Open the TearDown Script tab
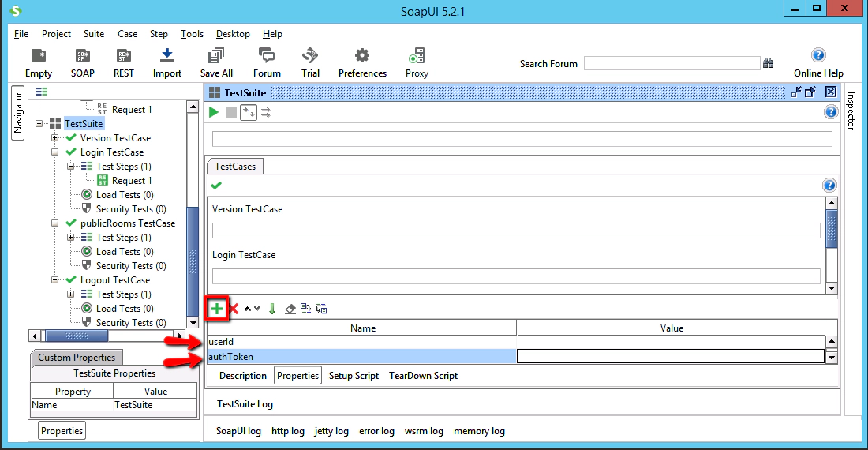The image size is (868, 450). tap(424, 376)
